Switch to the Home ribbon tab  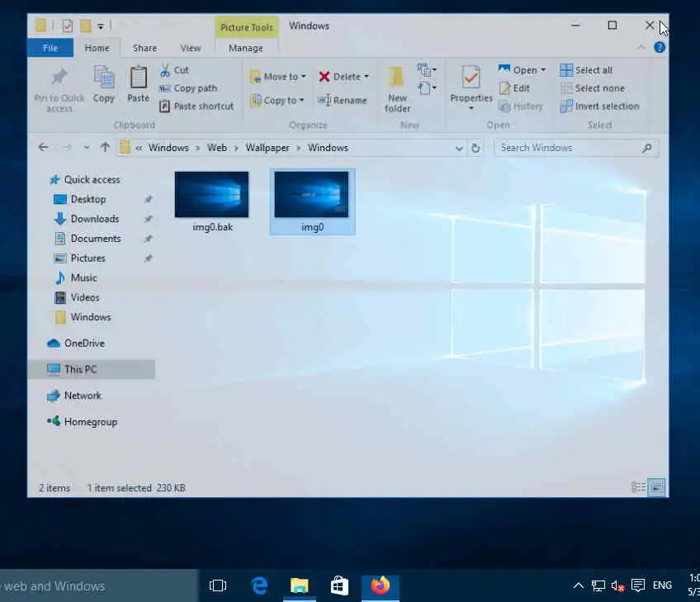tap(97, 48)
